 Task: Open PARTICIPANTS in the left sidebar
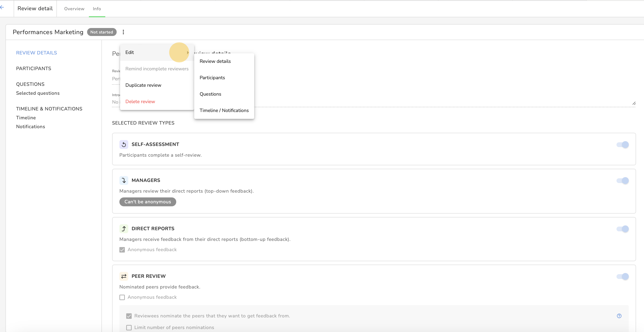(x=33, y=69)
